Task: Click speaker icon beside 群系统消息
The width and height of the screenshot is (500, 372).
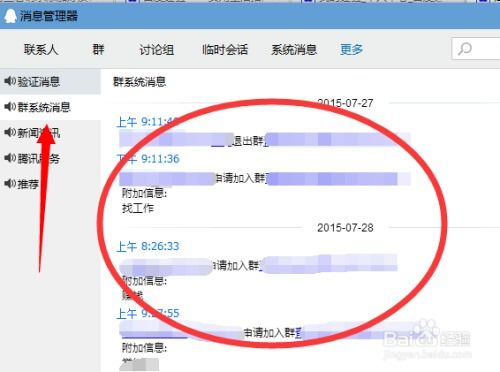Action: tap(10, 107)
